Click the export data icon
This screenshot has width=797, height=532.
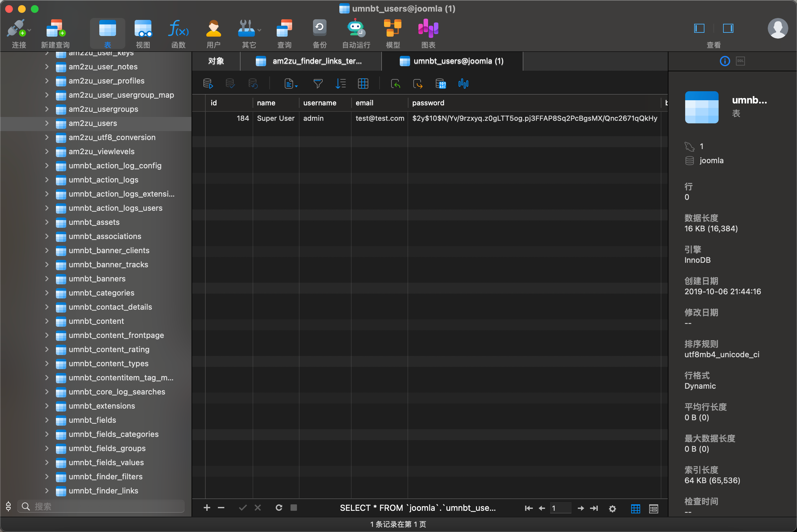coord(418,84)
